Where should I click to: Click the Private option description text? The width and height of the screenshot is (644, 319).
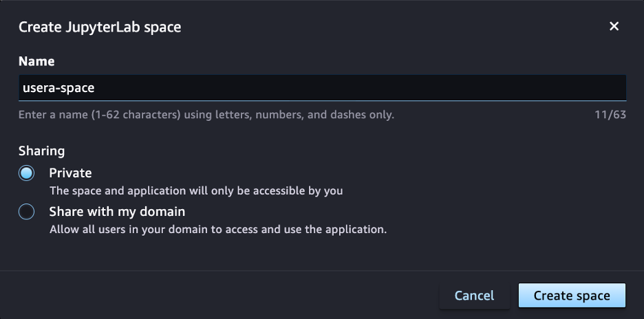click(x=196, y=190)
